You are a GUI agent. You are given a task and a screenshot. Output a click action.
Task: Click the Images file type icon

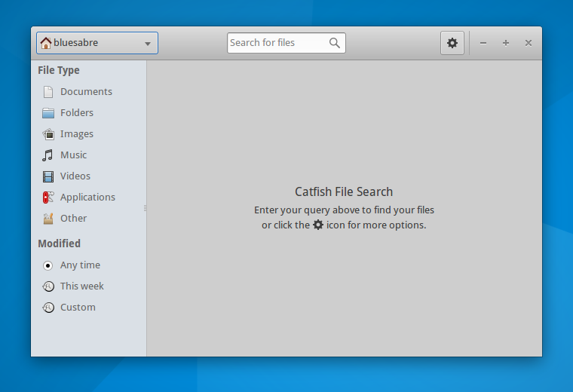(x=48, y=134)
